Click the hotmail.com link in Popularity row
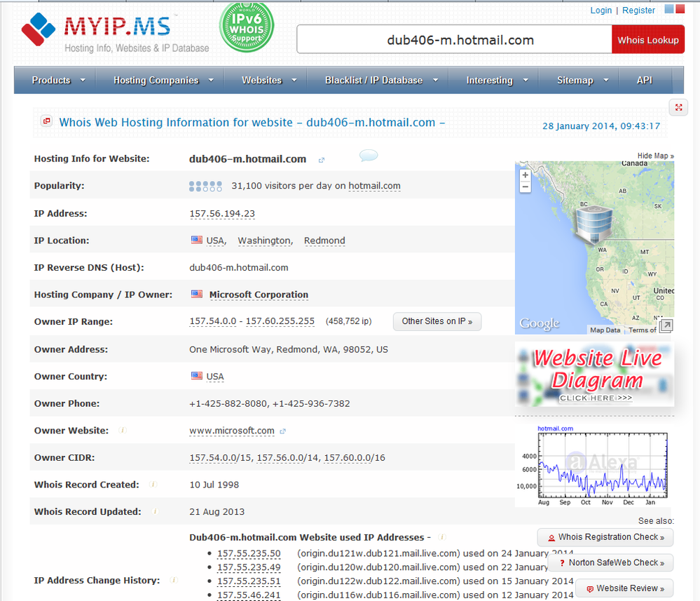 (x=374, y=186)
